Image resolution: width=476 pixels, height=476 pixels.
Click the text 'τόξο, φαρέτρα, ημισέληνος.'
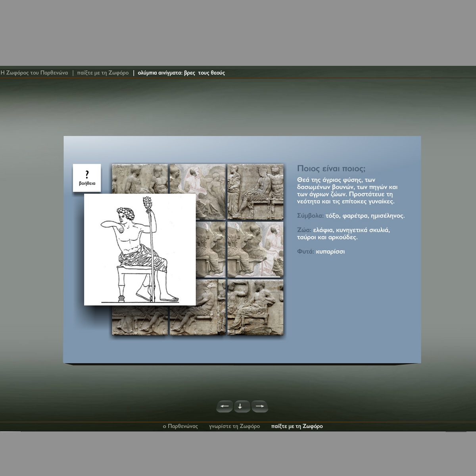[365, 216]
